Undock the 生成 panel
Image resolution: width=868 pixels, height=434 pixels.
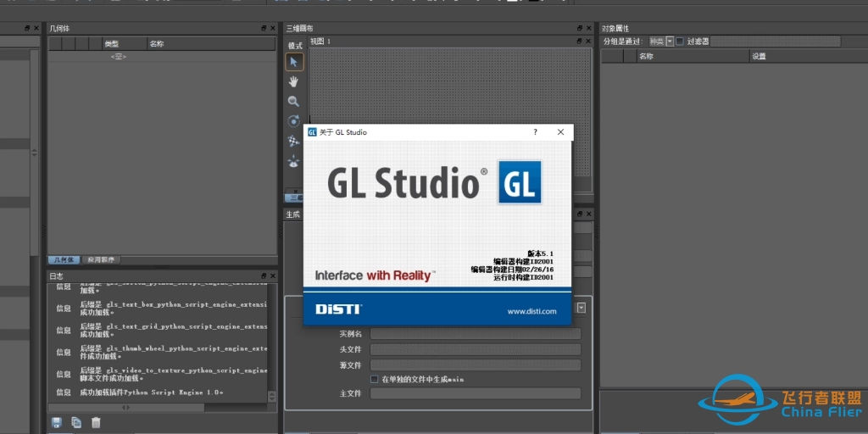pyautogui.click(x=580, y=214)
